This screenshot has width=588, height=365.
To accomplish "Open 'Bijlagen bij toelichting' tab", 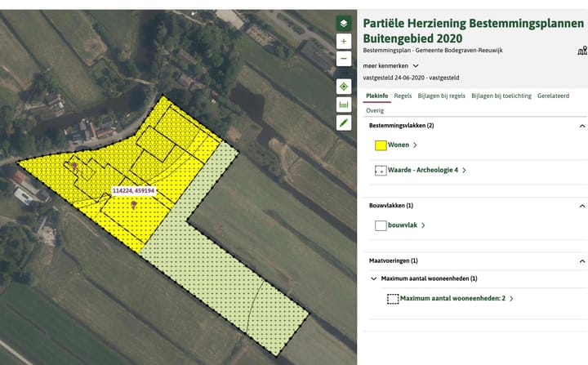I will pyautogui.click(x=501, y=96).
